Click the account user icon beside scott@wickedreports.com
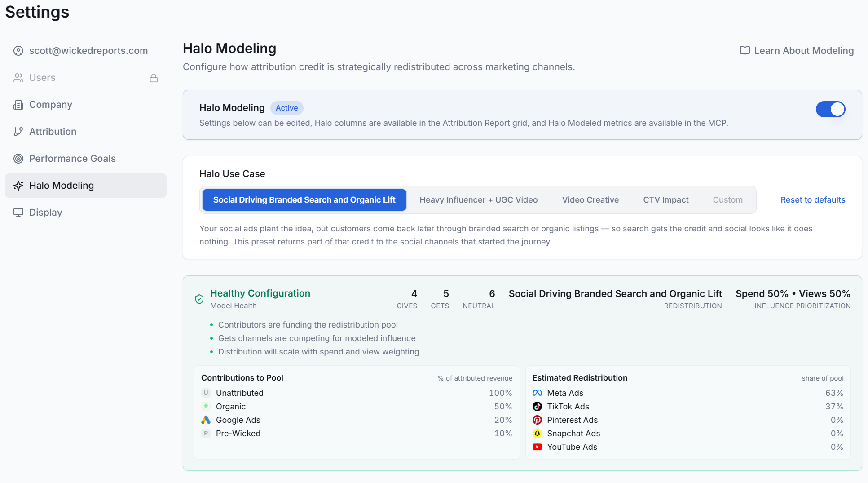 coord(18,51)
